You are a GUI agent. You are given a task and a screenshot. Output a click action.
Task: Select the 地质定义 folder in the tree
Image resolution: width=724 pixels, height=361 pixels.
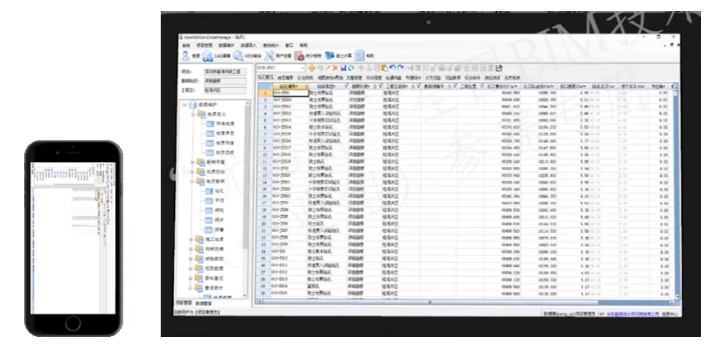(212, 114)
